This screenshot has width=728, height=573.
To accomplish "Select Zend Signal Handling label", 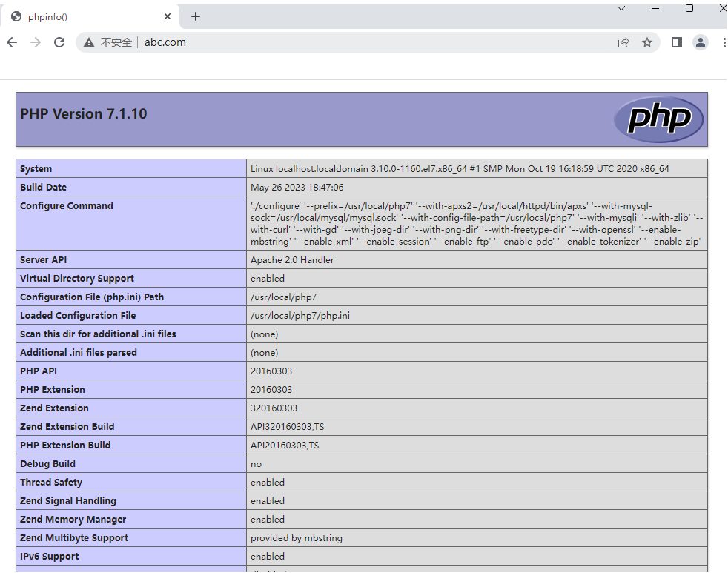I will 68,501.
